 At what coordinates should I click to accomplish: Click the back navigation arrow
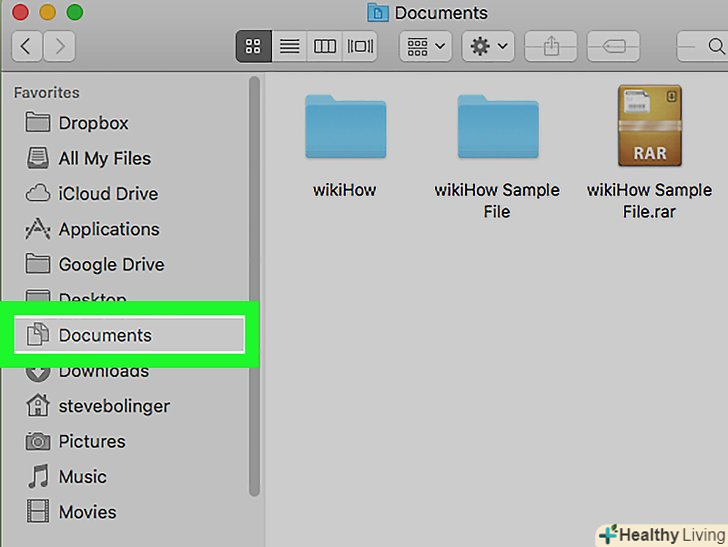click(26, 45)
